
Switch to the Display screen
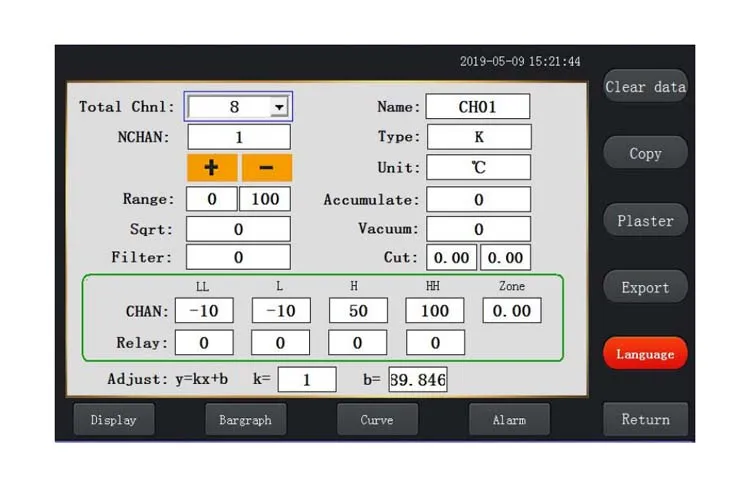(114, 420)
